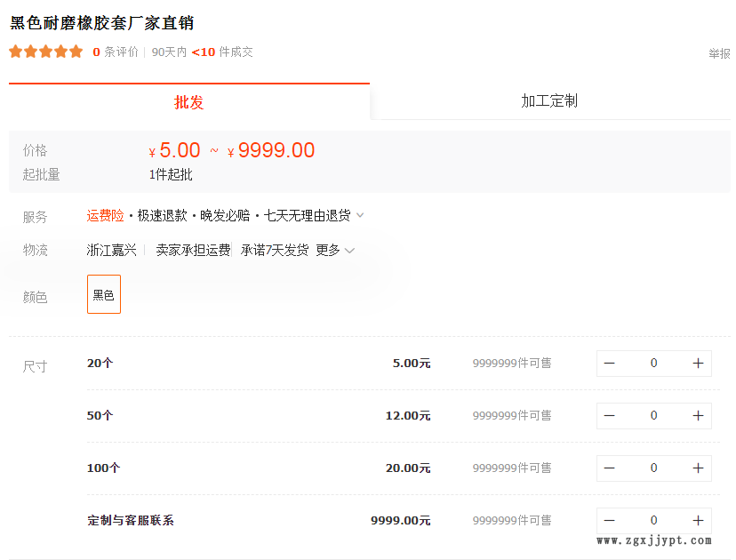Screen dimensions: 736x560
Task: Click the 举报 report link
Action: click(719, 54)
